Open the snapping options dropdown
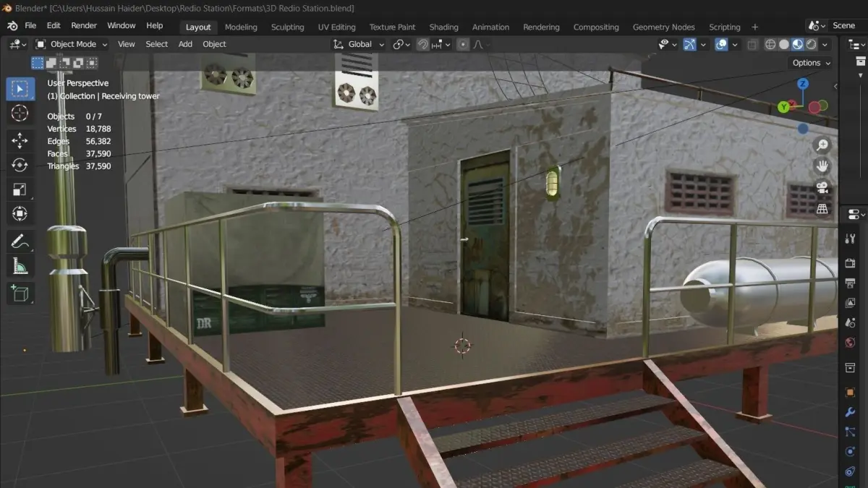Viewport: 868px width, 488px height. (x=441, y=44)
